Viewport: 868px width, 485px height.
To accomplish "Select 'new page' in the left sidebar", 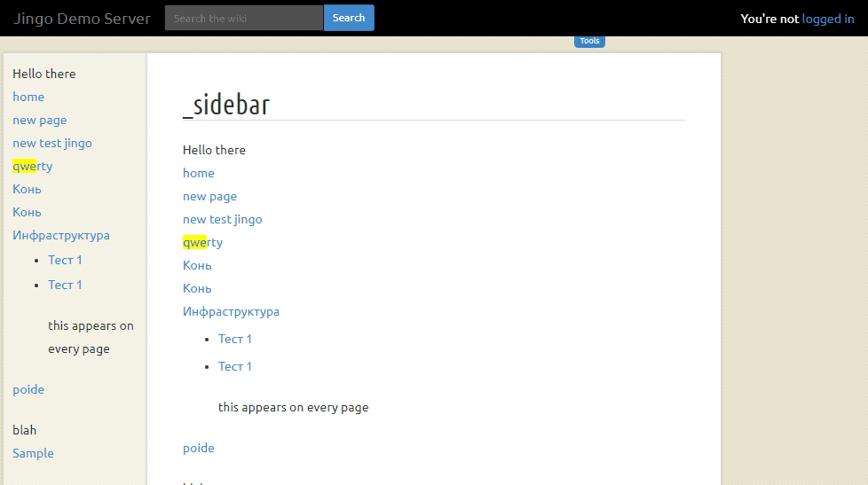I will click(39, 120).
